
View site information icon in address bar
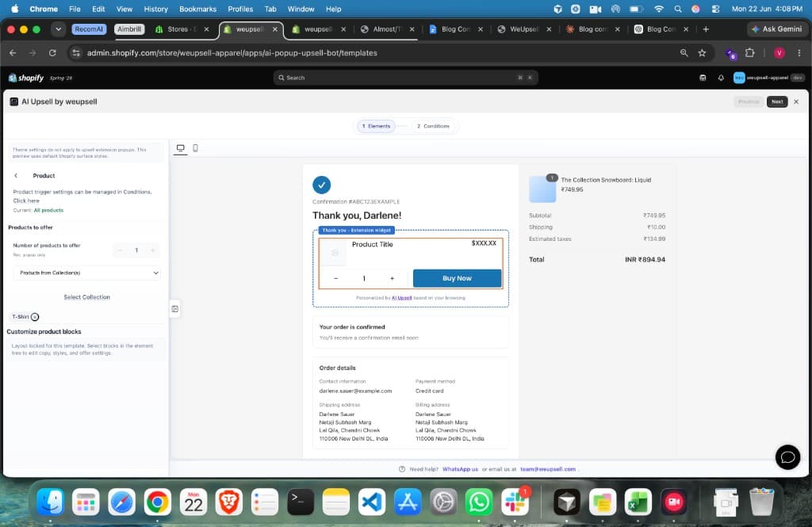coord(76,53)
